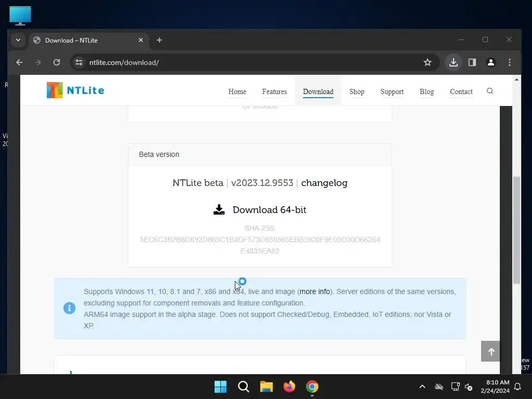The height and width of the screenshot is (399, 532).
Task: Toggle Chrome side panel icon
Action: click(x=472, y=62)
